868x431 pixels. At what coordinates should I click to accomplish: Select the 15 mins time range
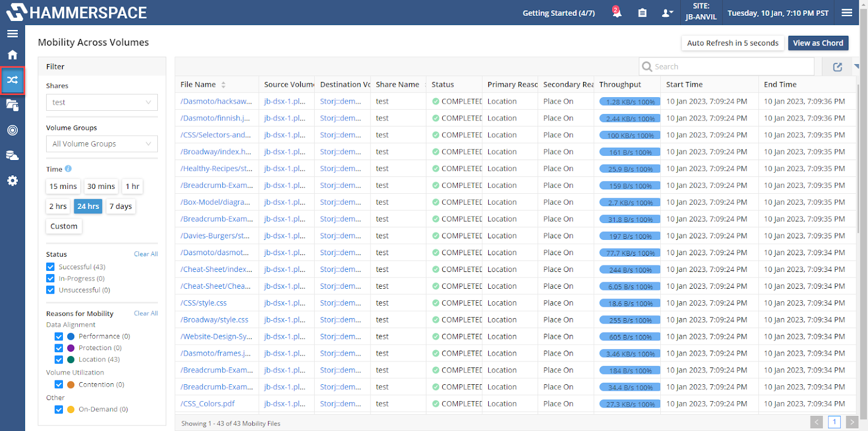coord(63,186)
